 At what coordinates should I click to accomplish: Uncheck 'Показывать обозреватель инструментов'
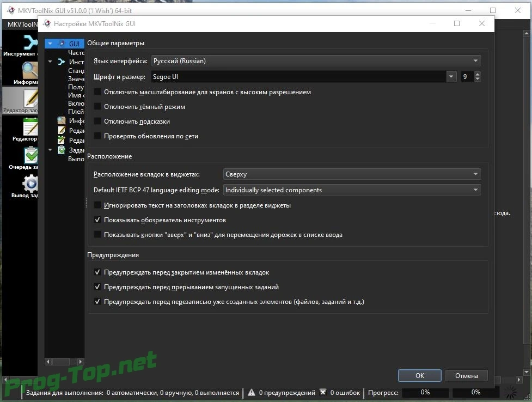point(97,220)
